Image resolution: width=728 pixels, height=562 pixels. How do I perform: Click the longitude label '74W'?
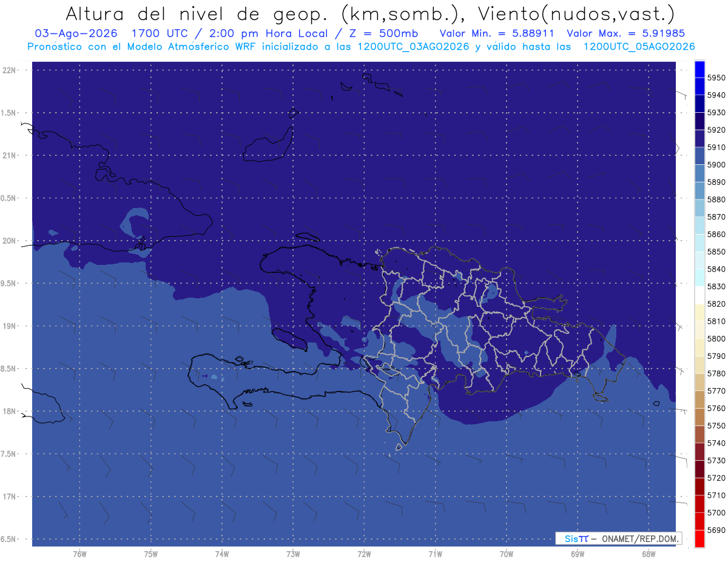[x=222, y=554]
